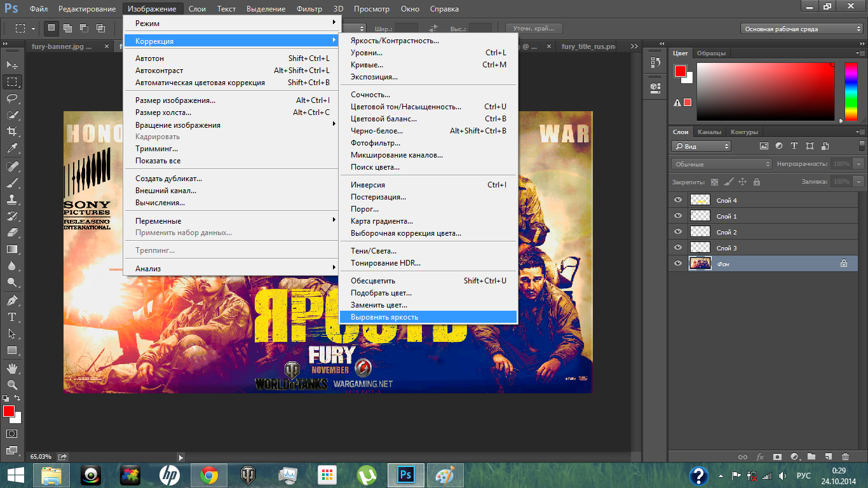
Task: Select the Quick Selection tool
Action: (x=12, y=115)
